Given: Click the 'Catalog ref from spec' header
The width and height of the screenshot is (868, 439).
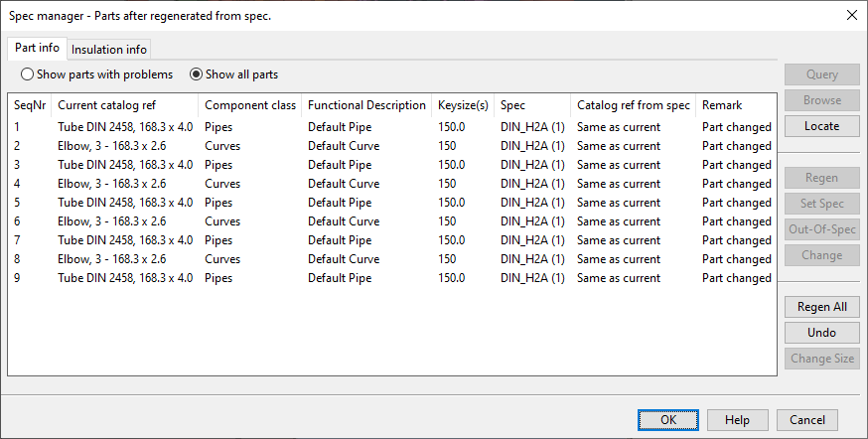Looking at the screenshot, I should click(633, 105).
